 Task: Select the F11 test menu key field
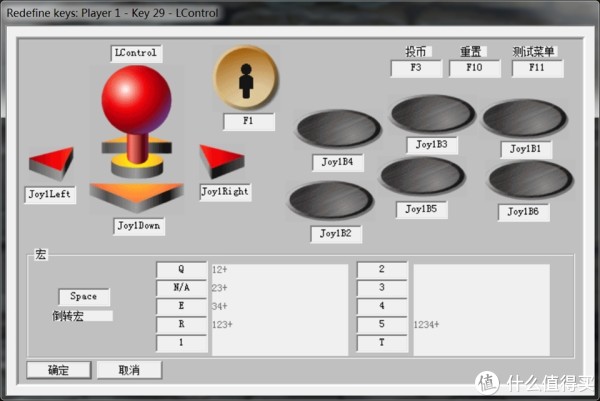point(537,68)
